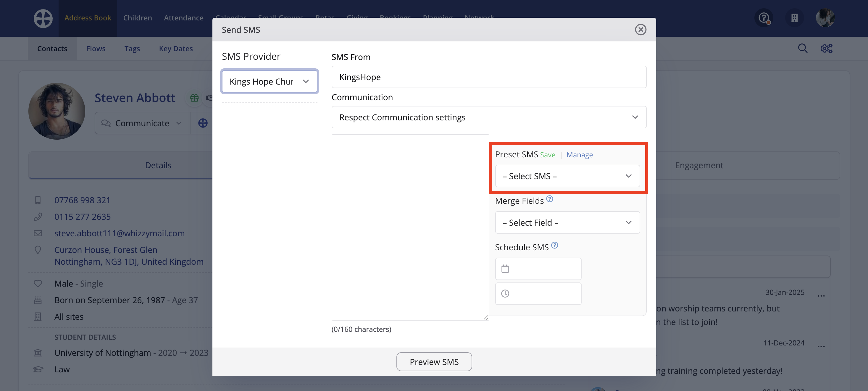Click the Law course text

(x=62, y=369)
